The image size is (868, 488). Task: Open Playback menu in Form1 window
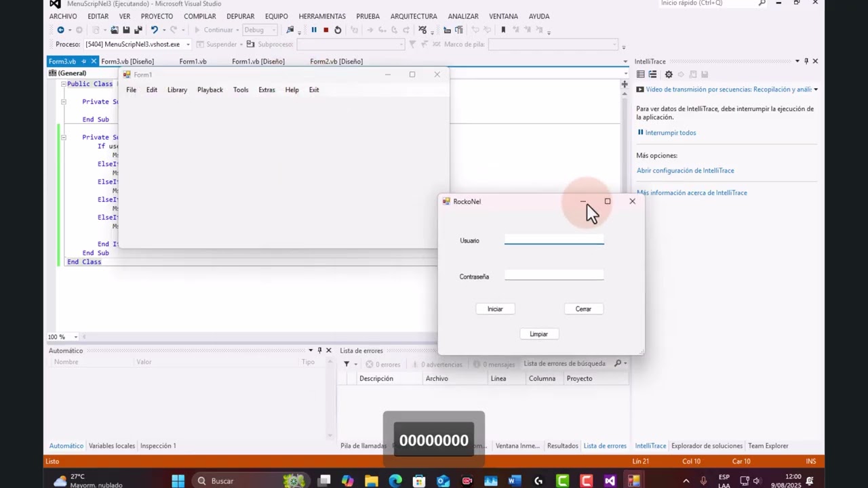pos(210,89)
